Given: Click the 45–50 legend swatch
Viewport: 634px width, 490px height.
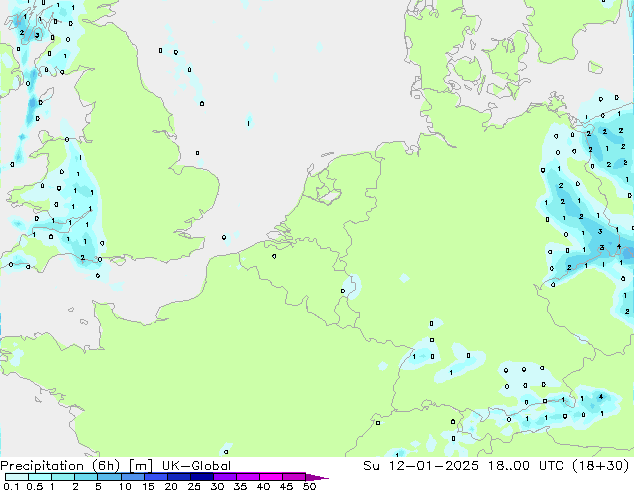Looking at the screenshot, I should pyautogui.click(x=294, y=477).
